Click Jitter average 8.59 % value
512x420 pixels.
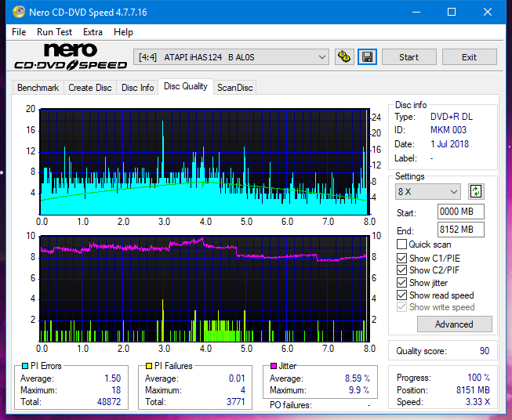[x=358, y=378]
